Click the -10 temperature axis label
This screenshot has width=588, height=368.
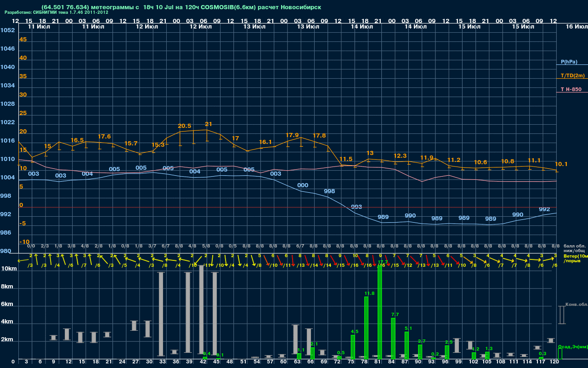pyautogui.click(x=24, y=242)
